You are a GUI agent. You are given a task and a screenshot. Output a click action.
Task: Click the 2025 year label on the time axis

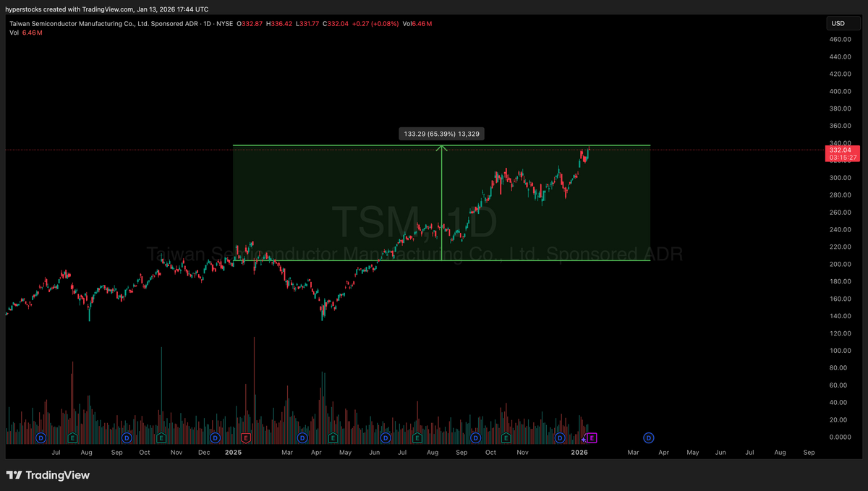click(232, 452)
